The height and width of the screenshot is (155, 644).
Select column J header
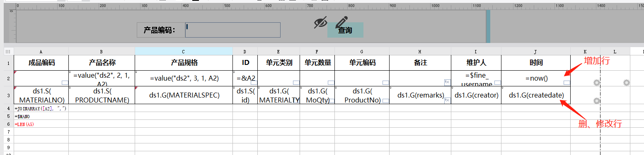[x=536, y=51]
